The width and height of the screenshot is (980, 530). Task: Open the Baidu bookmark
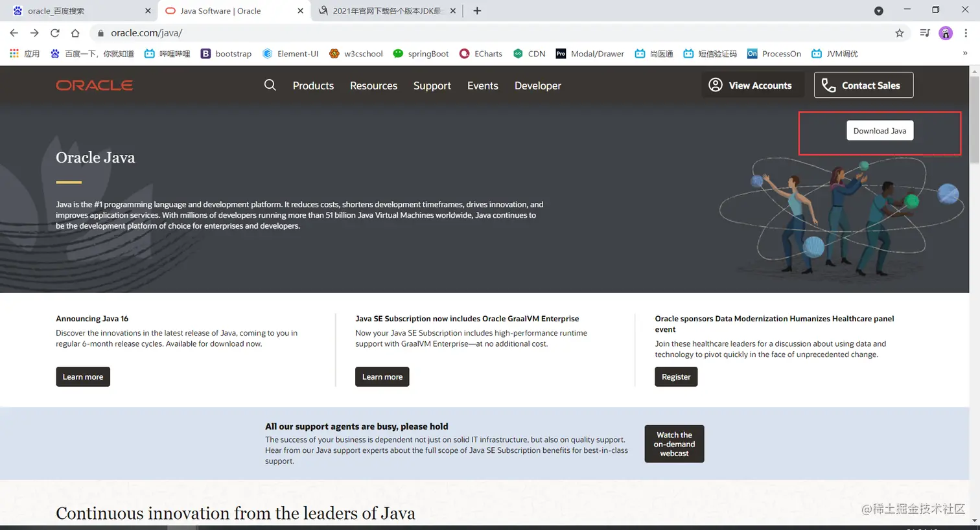click(92, 54)
